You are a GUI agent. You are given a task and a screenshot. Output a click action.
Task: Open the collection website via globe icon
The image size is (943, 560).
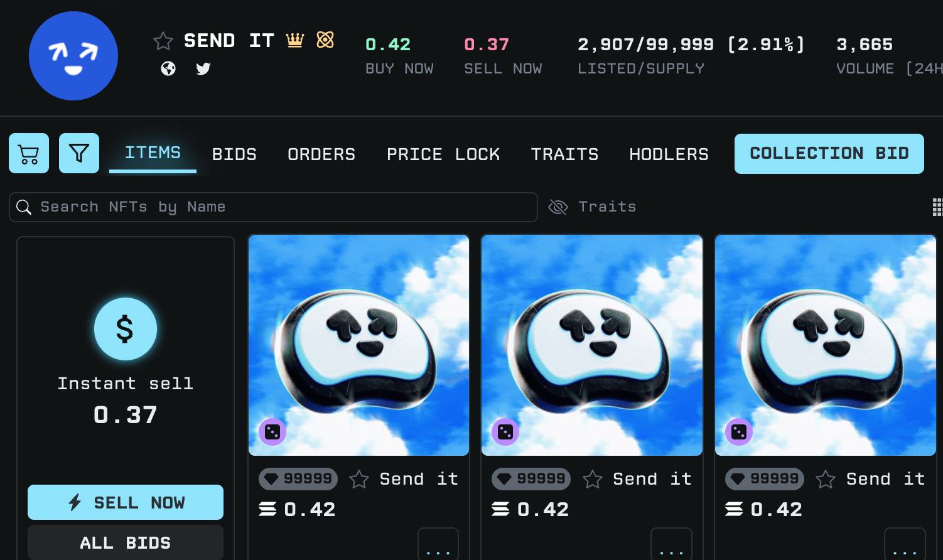pos(168,69)
